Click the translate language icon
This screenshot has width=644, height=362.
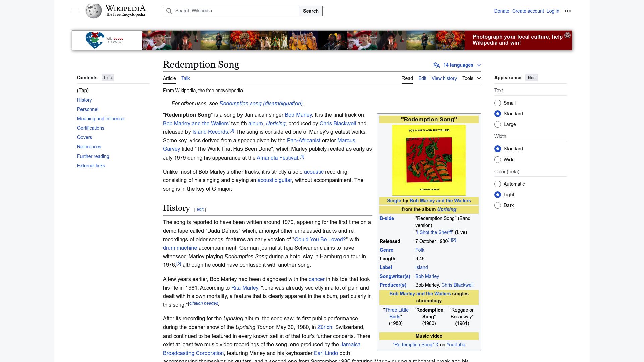coord(436,65)
